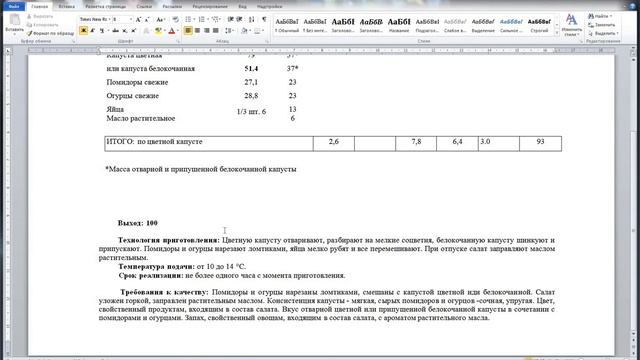
Task: Apply the Обычный style
Action: (x=287, y=25)
